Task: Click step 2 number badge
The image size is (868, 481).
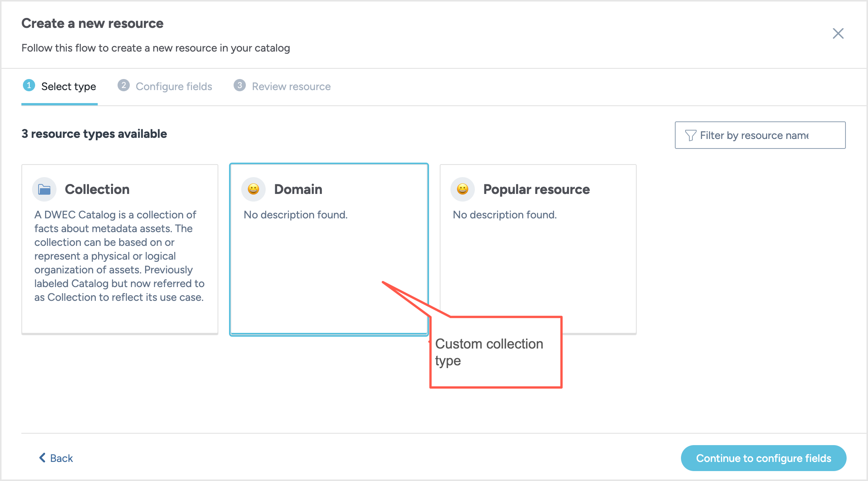Action: click(x=124, y=86)
